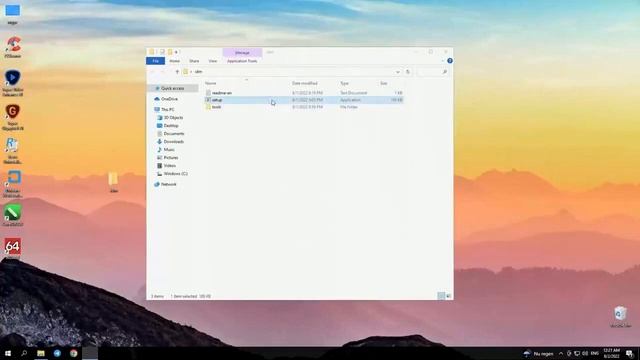
Task: Open the Home ribbon tab
Action: tap(175, 61)
